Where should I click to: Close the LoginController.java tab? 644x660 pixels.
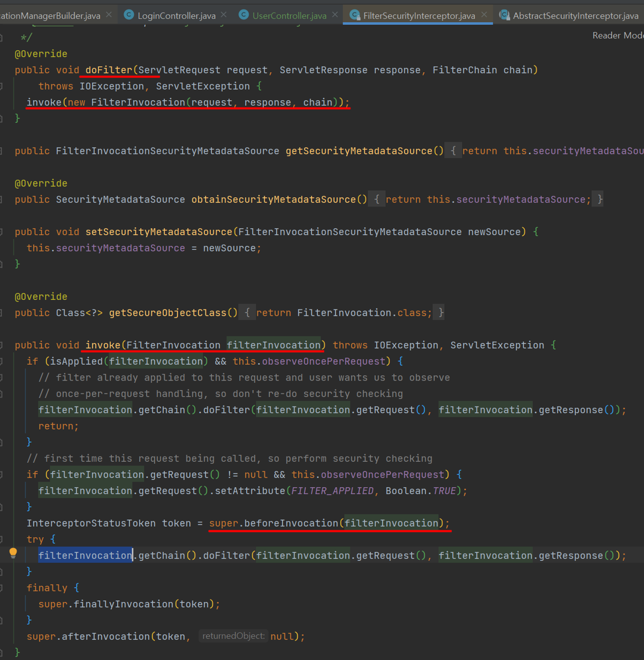(224, 15)
